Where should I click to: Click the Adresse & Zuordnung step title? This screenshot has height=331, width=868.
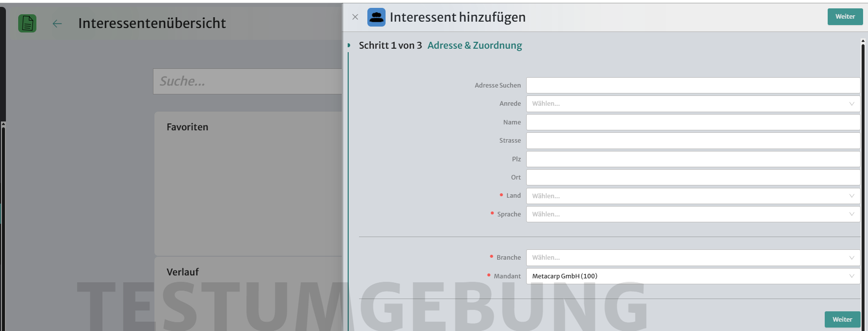(475, 45)
